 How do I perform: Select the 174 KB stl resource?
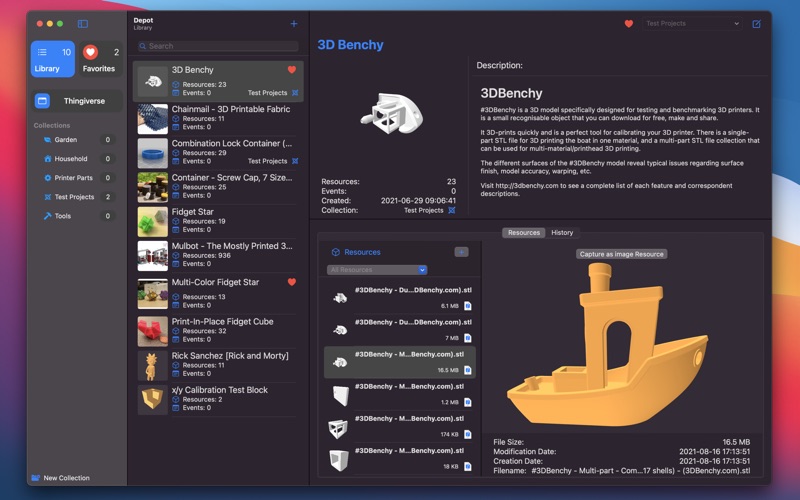coord(400,427)
